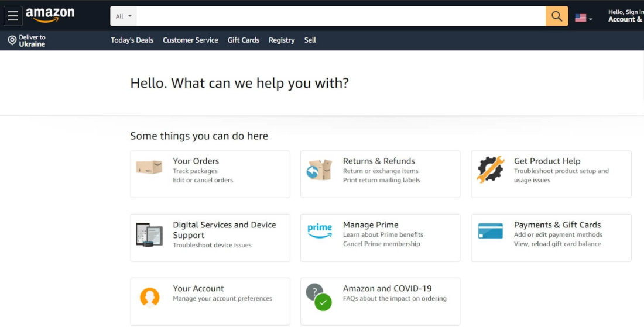Screen dimensions: 644x335
Task: Click into the search text field
Action: (341, 16)
